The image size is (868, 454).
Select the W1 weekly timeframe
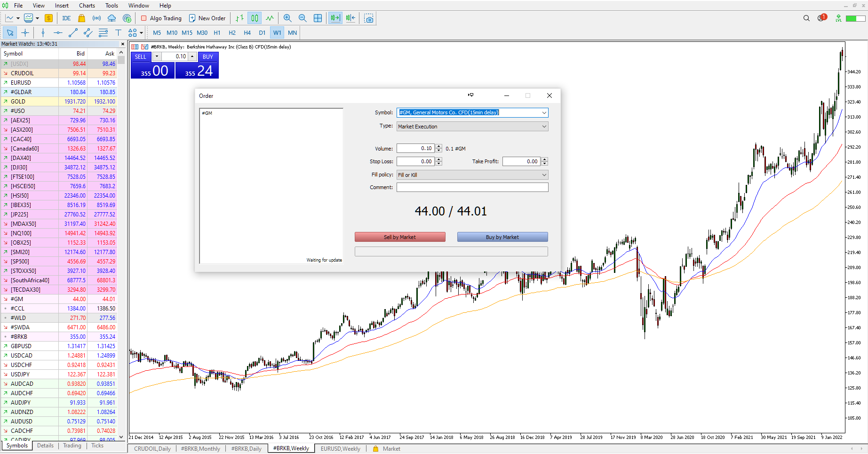coord(277,33)
